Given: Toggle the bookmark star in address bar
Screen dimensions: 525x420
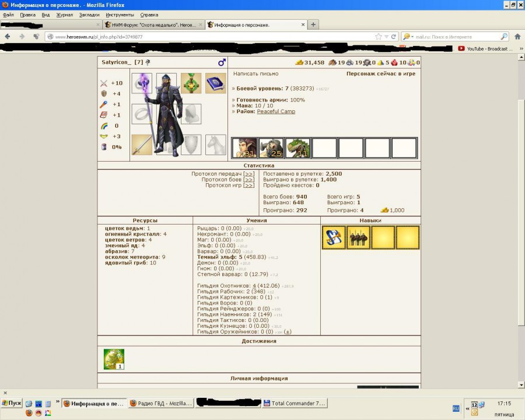Looking at the screenshot, I should point(379,37).
